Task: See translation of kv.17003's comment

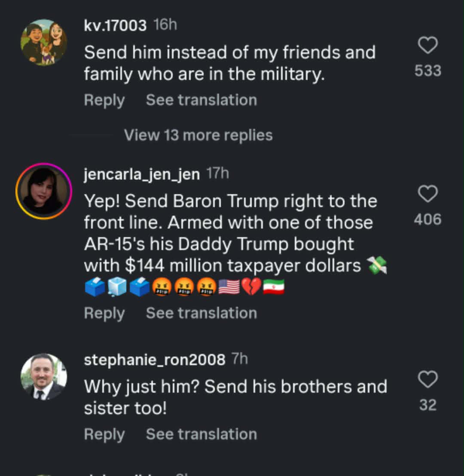Action: point(201,100)
